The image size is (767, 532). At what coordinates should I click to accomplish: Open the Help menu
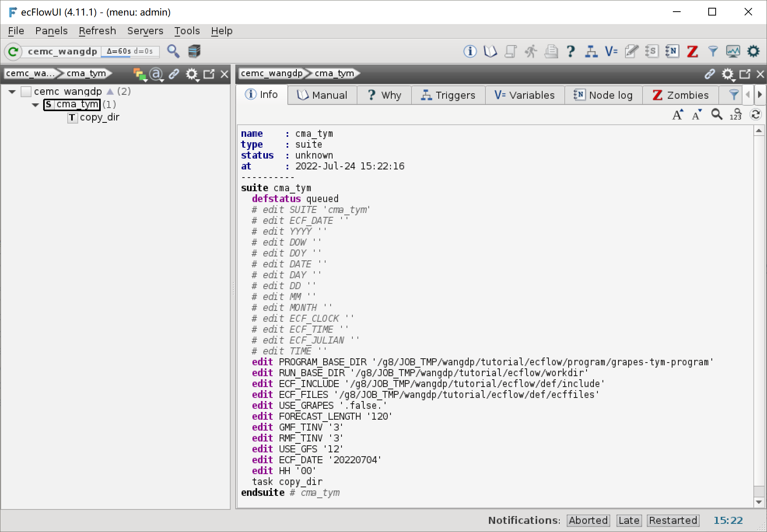click(x=222, y=31)
